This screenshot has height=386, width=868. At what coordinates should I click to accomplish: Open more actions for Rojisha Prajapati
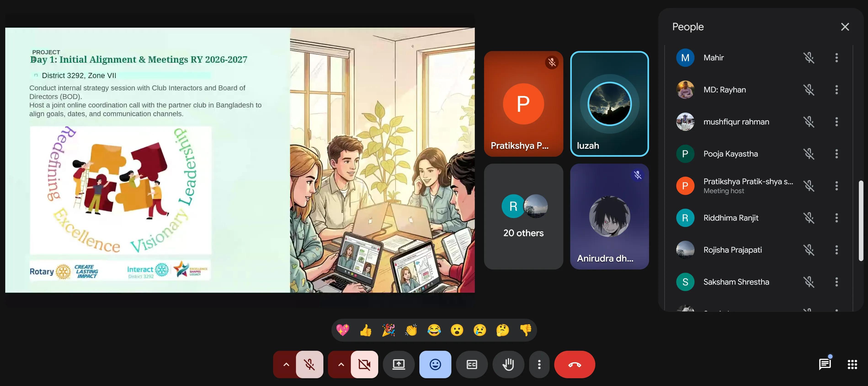pos(836,250)
